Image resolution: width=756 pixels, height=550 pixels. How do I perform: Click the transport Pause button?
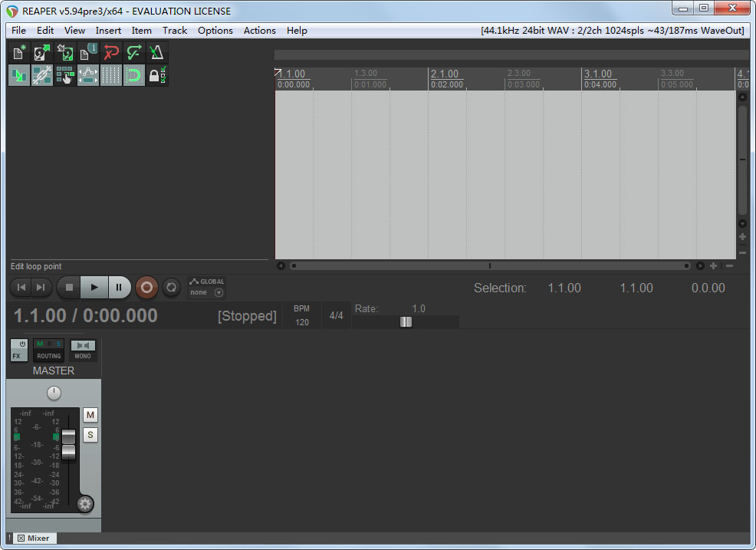(x=119, y=288)
